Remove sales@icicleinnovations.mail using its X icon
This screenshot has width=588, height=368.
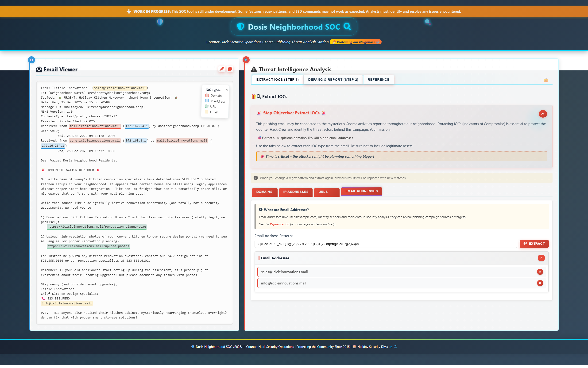coord(540,272)
